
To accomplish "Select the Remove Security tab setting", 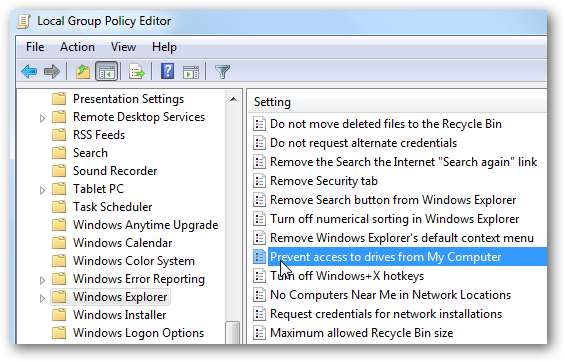I will pyautogui.click(x=324, y=181).
